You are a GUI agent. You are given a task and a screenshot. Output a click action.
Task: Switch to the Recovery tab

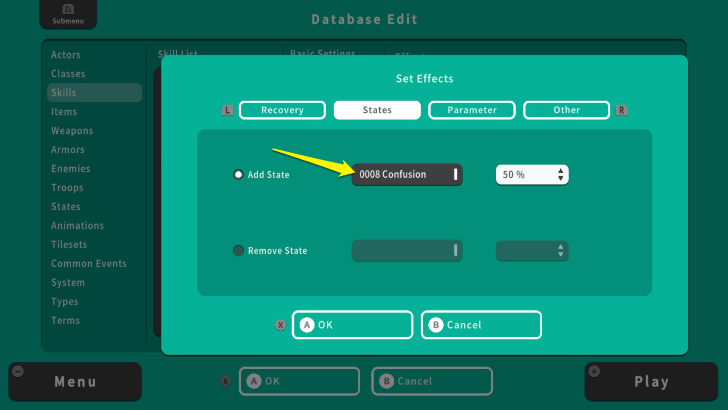pyautogui.click(x=282, y=110)
